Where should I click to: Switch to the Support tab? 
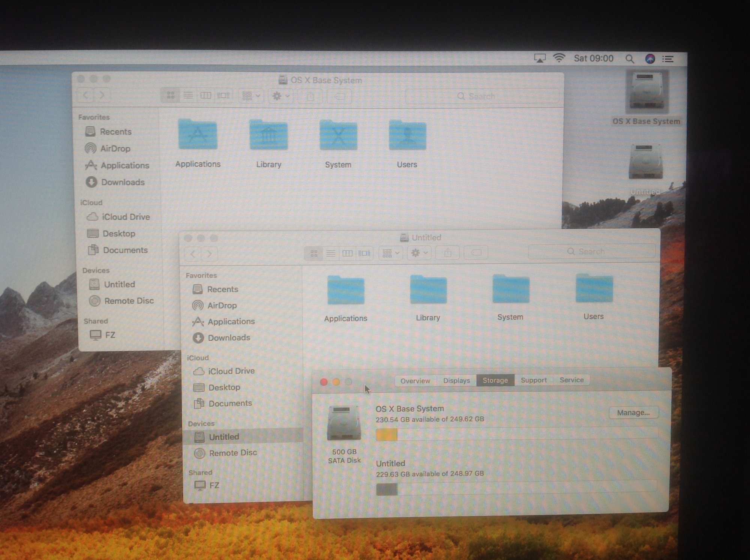(534, 380)
